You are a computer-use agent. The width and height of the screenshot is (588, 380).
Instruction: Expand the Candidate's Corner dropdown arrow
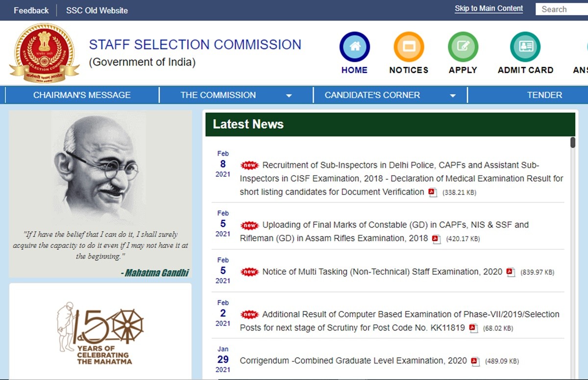[453, 95]
